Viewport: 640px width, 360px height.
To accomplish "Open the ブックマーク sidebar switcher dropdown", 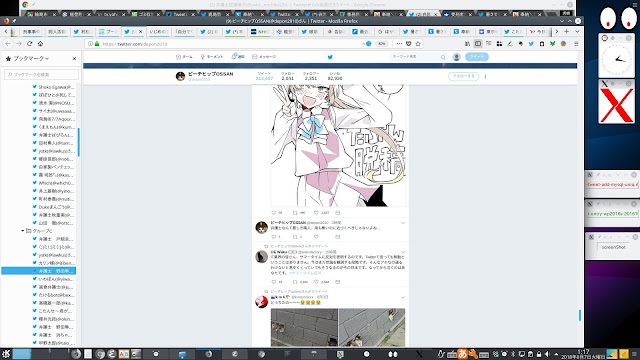I will [x=31, y=58].
